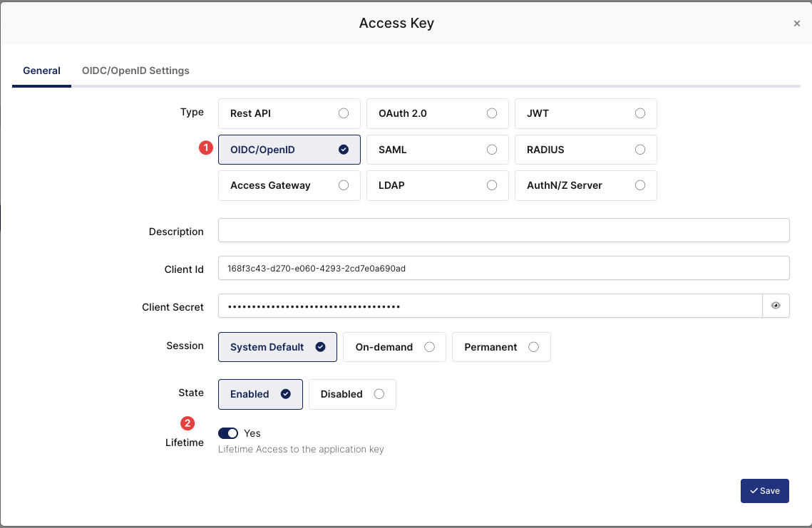
Task: Select LDAP as the key type
Action: click(437, 185)
